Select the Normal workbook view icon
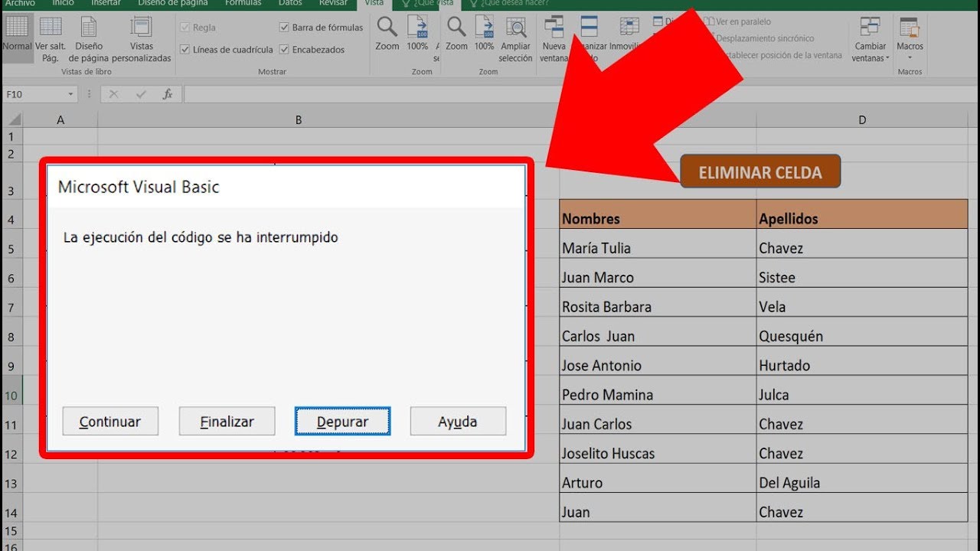Image resolution: width=980 pixels, height=551 pixels. click(x=17, y=39)
